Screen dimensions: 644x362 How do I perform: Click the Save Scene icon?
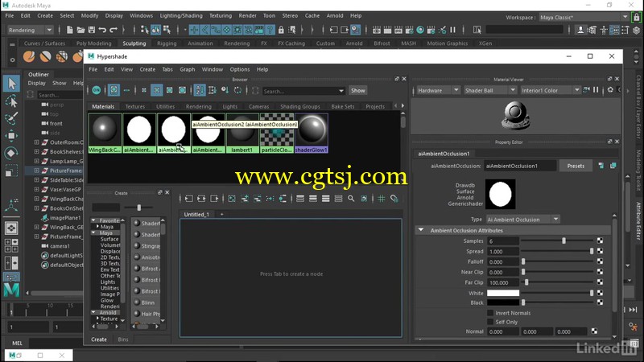pyautogui.click(x=91, y=30)
